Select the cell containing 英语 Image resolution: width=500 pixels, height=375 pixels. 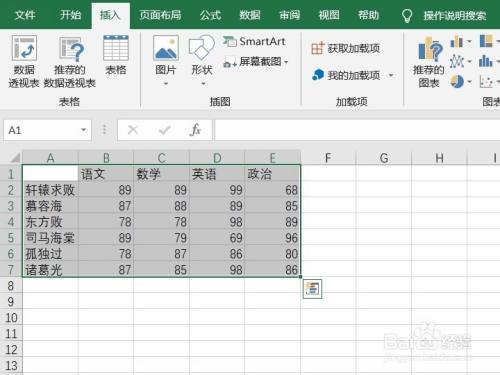[217, 174]
